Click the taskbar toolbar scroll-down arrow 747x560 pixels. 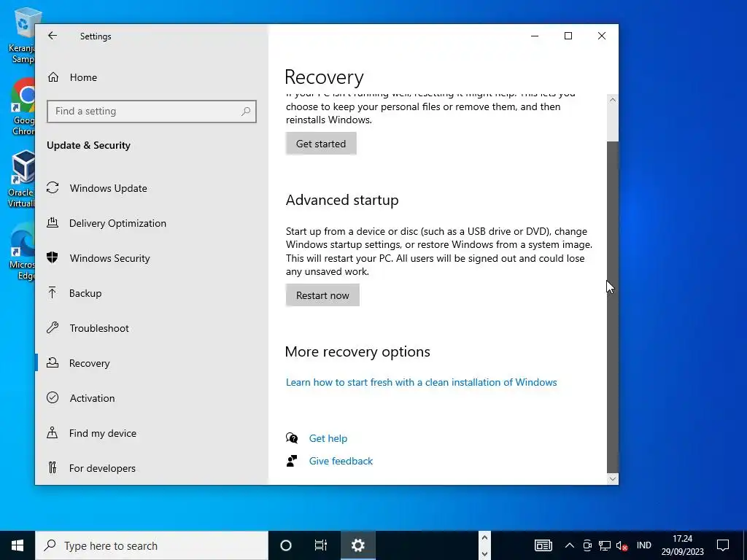[484, 554]
